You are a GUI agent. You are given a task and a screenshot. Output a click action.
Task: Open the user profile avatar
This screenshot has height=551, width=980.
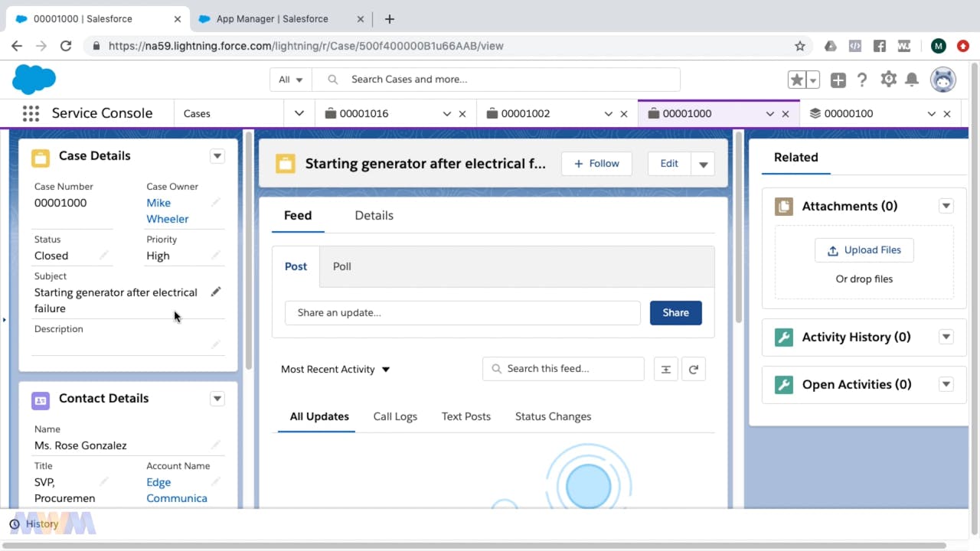coord(943,80)
